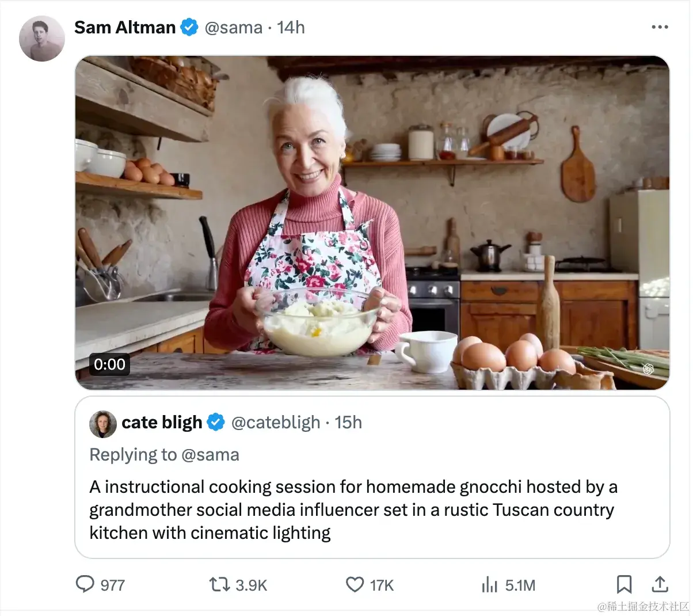693x616 pixels.
Task: Like the tweet with heart icon
Action: click(x=355, y=585)
